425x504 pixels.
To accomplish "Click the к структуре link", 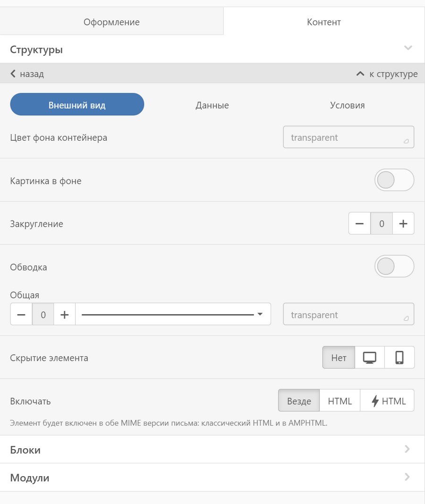I will [387, 74].
